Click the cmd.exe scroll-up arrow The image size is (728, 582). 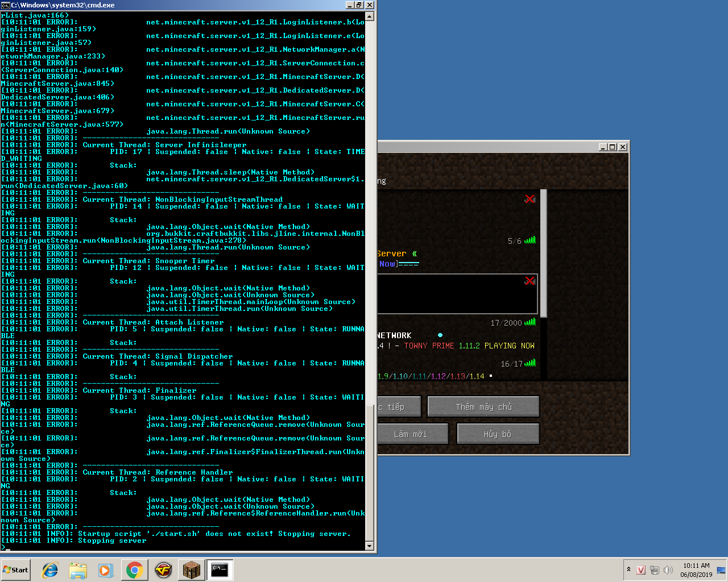point(370,16)
